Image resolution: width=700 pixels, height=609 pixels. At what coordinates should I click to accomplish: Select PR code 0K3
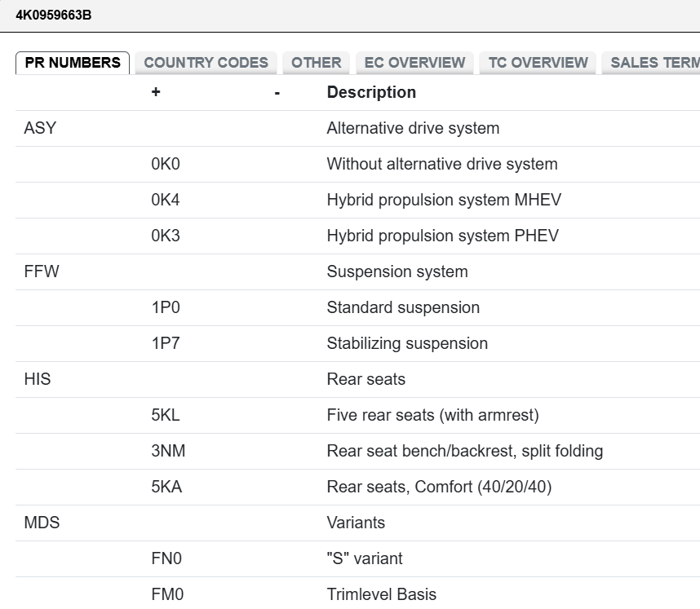point(165,236)
